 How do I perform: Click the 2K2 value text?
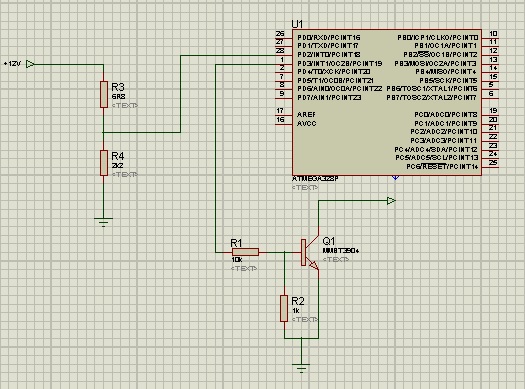[x=118, y=166]
